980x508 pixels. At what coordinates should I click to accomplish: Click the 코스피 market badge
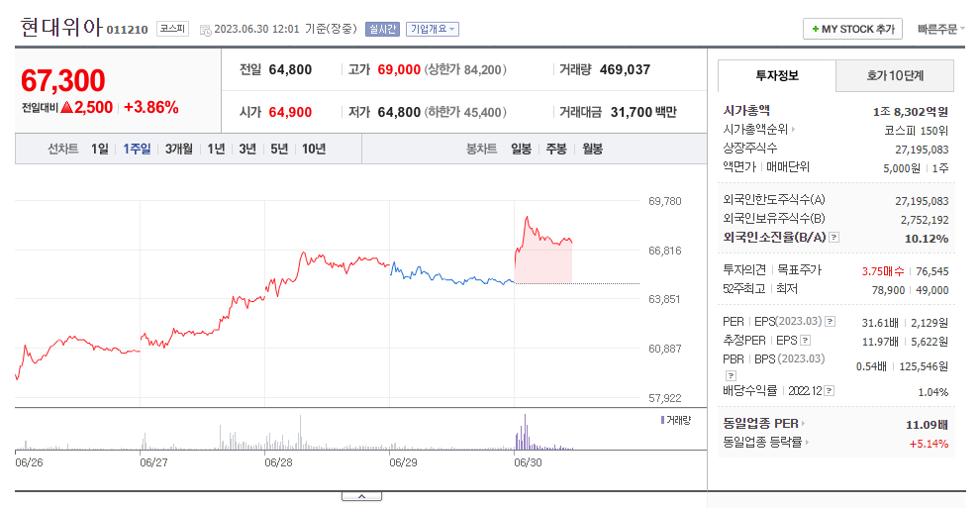click(x=172, y=28)
